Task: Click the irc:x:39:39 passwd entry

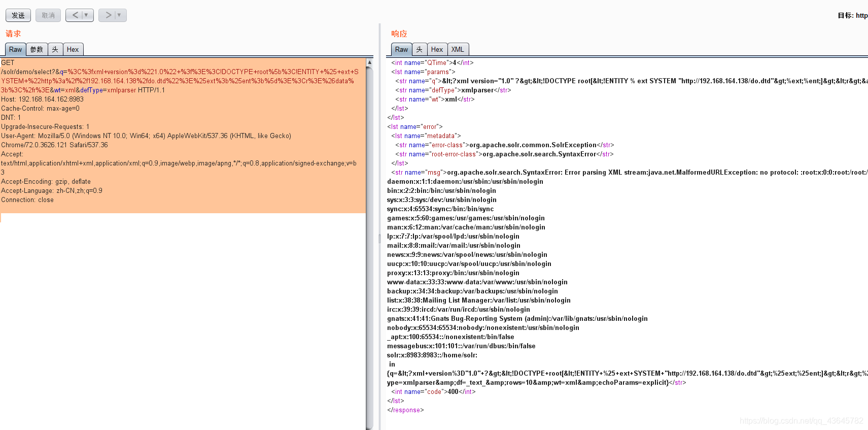Action: point(459,309)
